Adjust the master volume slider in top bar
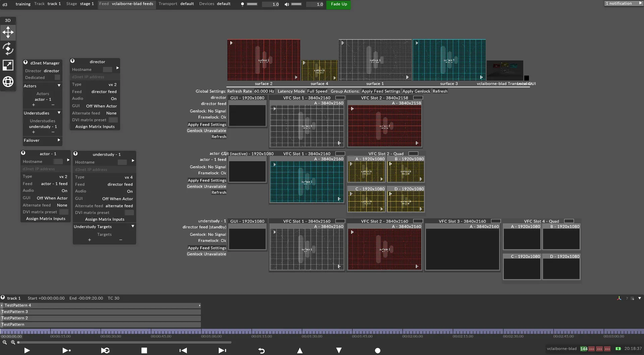644x355 pixels. tap(296, 4)
